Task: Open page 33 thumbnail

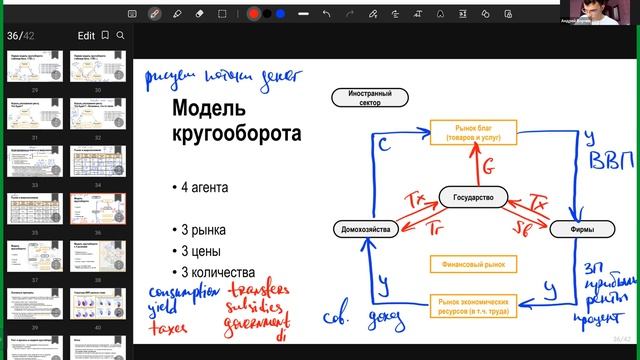Action: (x=35, y=161)
